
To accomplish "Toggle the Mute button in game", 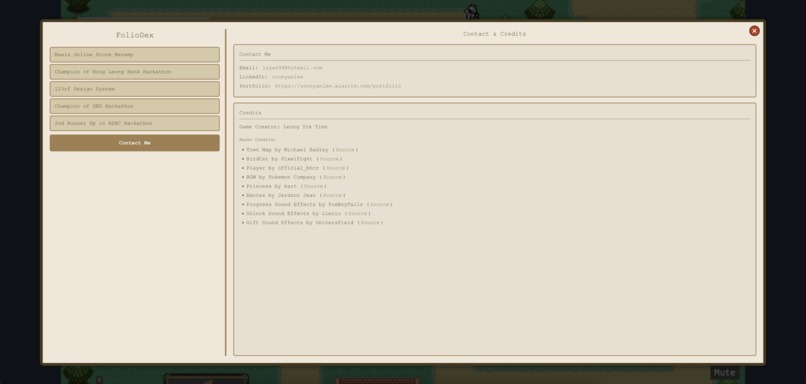I will tap(724, 373).
